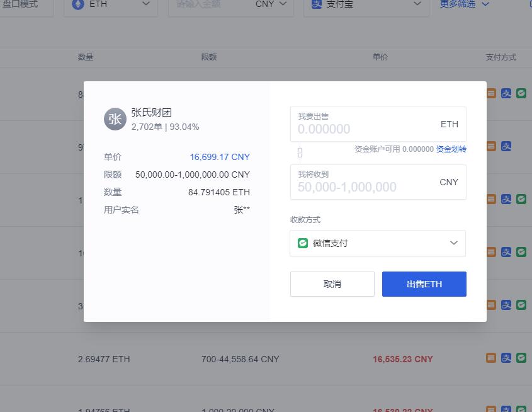The image size is (532, 412).
Task: Click the 2,702单 | 93.04% merchant stats
Action: 165,127
